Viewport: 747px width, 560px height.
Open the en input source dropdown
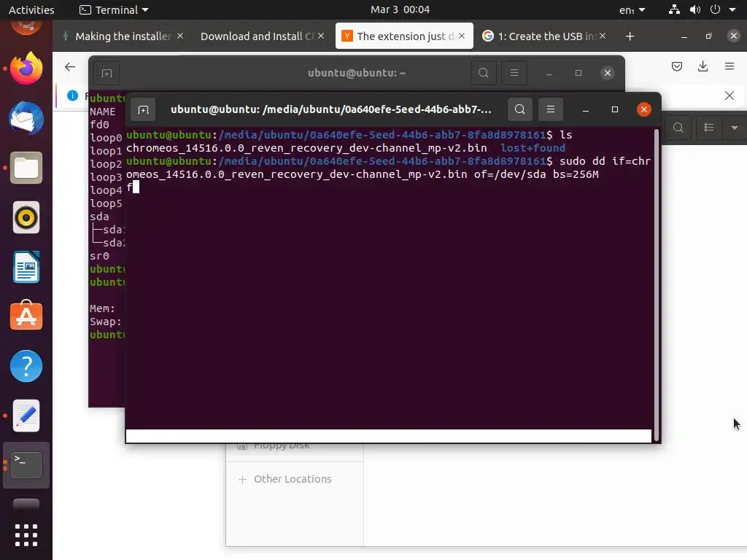tap(632, 9)
